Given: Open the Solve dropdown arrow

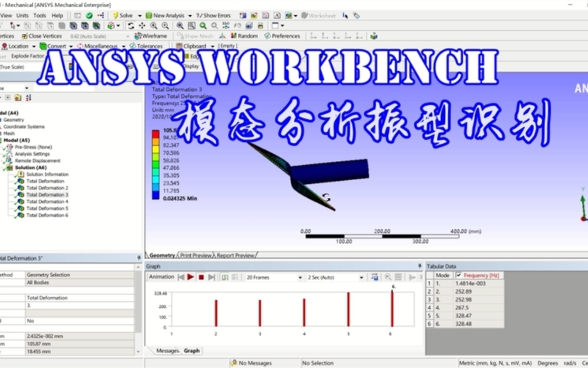Looking at the screenshot, I should pos(140,16).
